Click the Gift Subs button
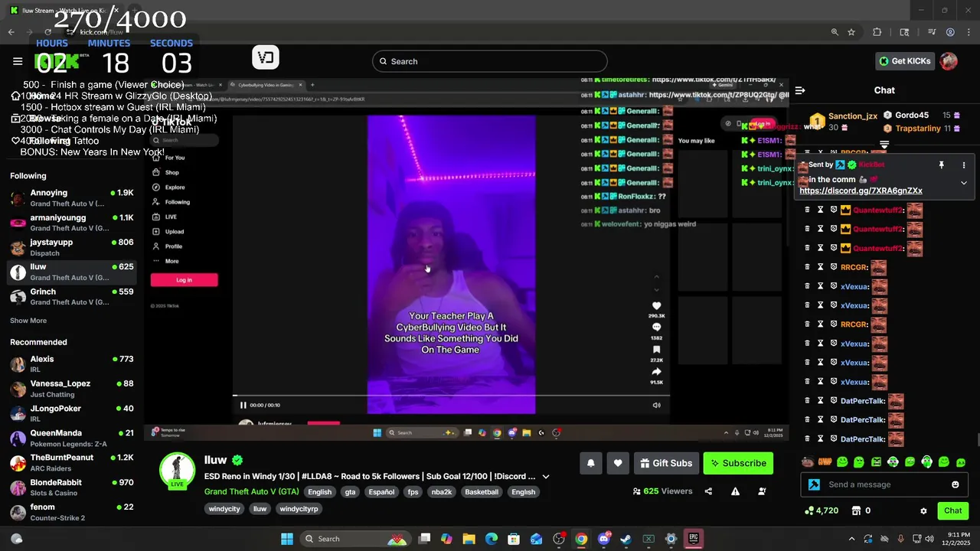This screenshot has width=980, height=551. tap(666, 463)
